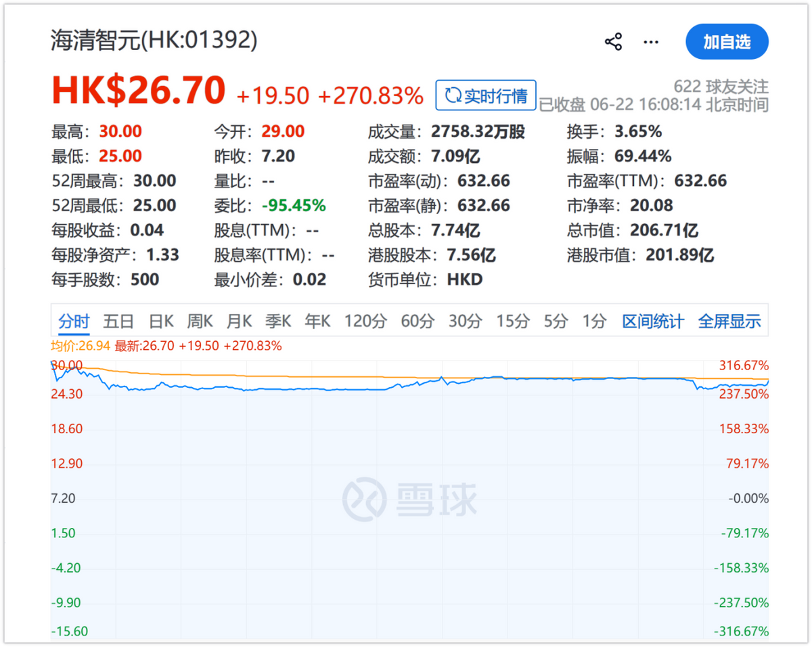Screen dimensions: 812x647
Task: Click the 换手 value 3.65%
Action: [x=638, y=131]
